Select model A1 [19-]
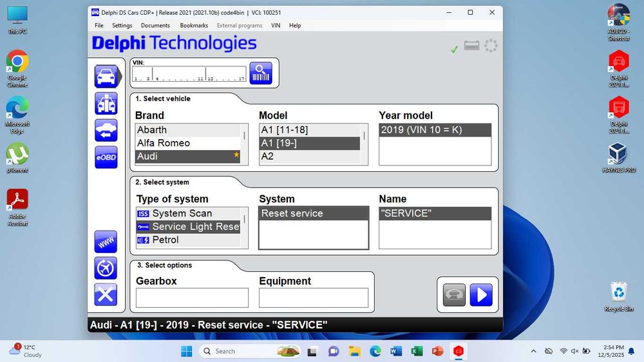Viewport: 644px width, 362px height. coord(310,143)
